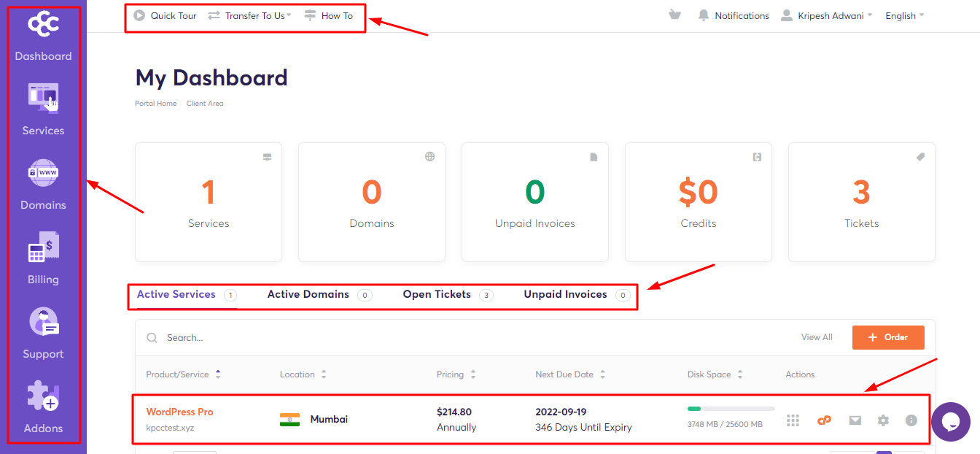Screen dimensions: 980x454
Task: Open Portal Home from the breadcrumb
Action: pos(155,103)
